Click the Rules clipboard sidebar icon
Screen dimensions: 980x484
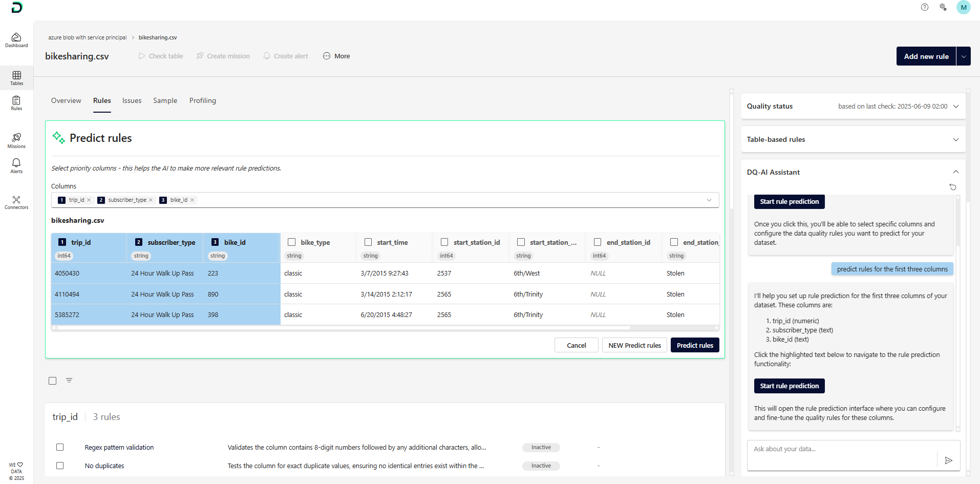[16, 103]
